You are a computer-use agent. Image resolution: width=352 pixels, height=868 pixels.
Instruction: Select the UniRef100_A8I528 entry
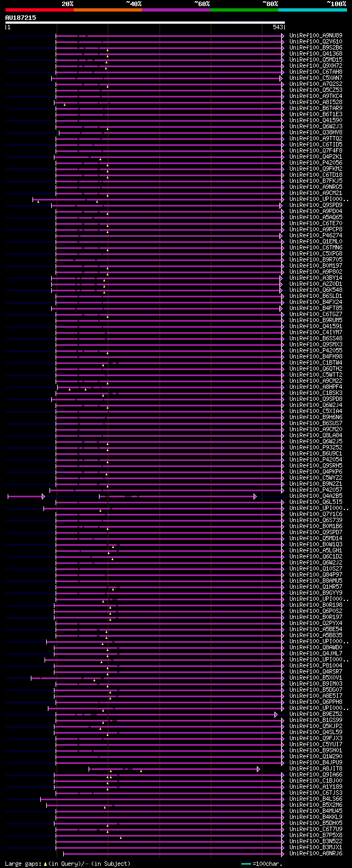point(316,102)
